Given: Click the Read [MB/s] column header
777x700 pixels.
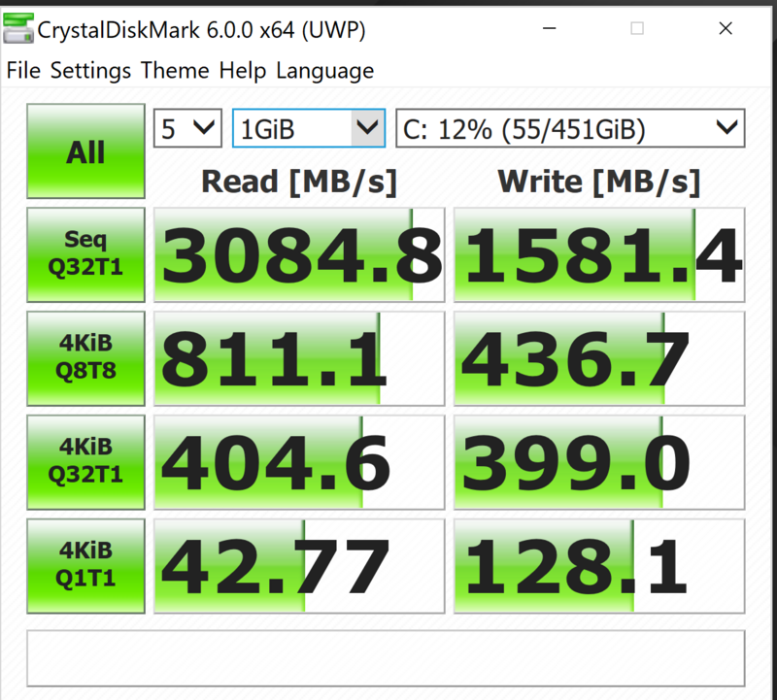Looking at the screenshot, I should (x=299, y=182).
